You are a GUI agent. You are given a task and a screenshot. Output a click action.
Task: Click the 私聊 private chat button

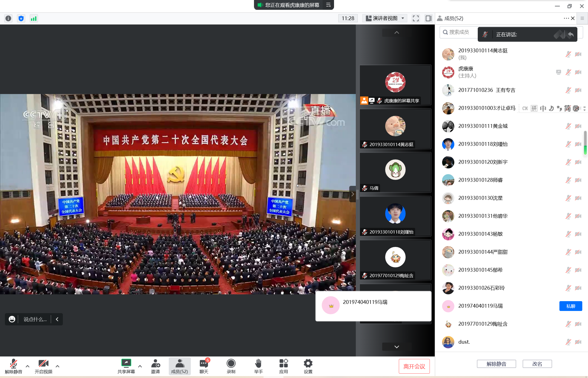coord(571,306)
